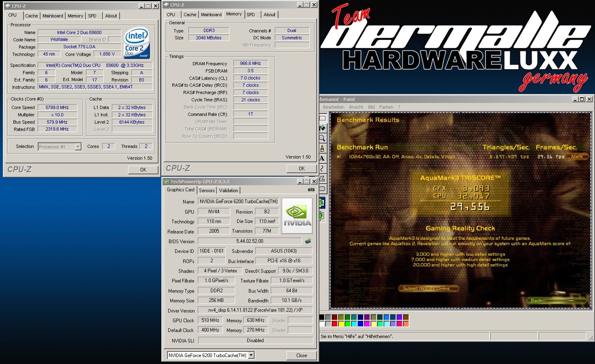Open Mainboard tab in CPU-Z CPU window

click(53, 16)
